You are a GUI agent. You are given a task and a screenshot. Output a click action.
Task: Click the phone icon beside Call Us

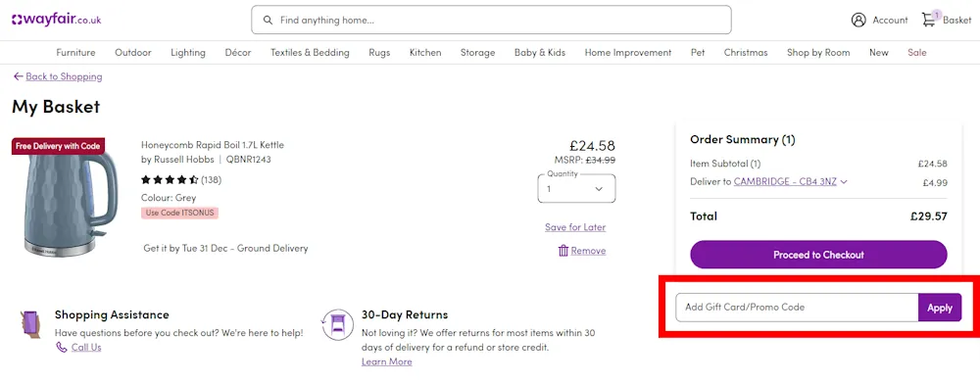[61, 348]
